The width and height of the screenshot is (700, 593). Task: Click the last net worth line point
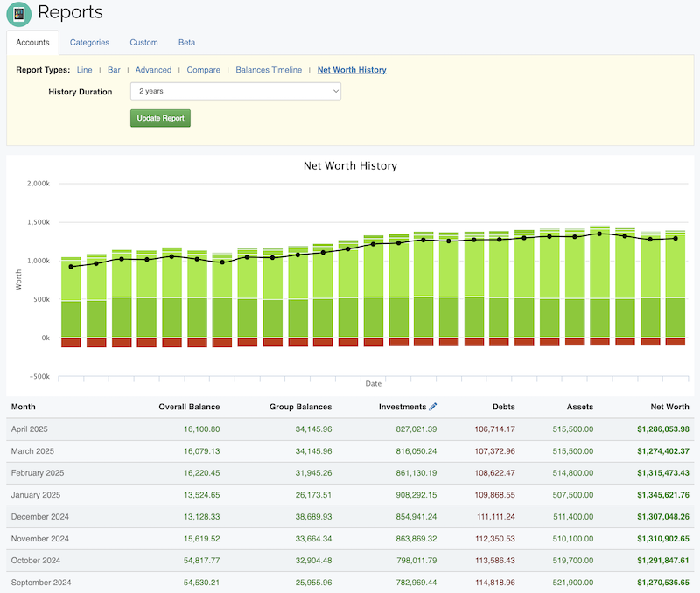coord(675,238)
